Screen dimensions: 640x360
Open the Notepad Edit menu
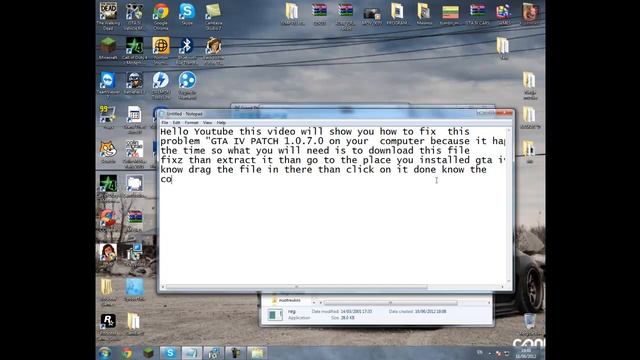[176, 122]
